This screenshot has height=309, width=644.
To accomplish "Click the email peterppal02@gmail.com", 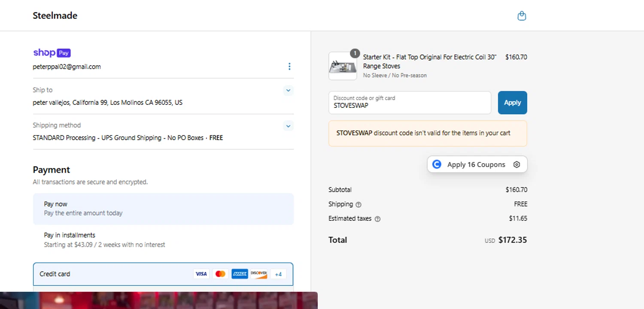I will point(67,67).
